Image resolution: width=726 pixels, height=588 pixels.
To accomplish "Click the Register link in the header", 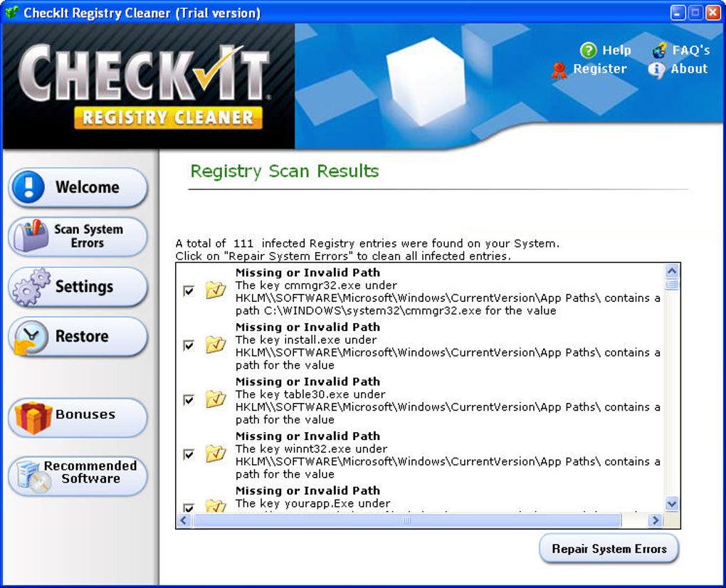I will click(x=599, y=69).
